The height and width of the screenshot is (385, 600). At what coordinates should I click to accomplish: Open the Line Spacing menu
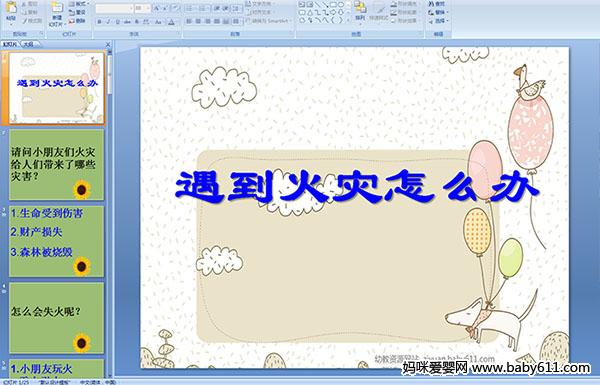coord(237,8)
